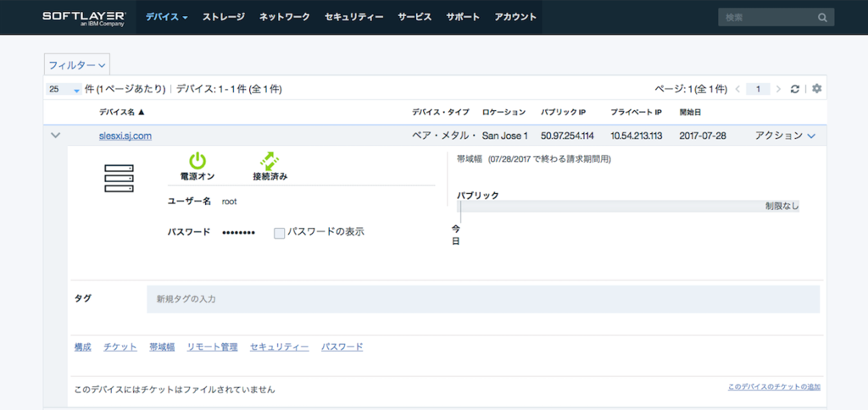This screenshot has width=868, height=410.
Task: Click the デバイス・タイプ column header
Action: pos(440,113)
